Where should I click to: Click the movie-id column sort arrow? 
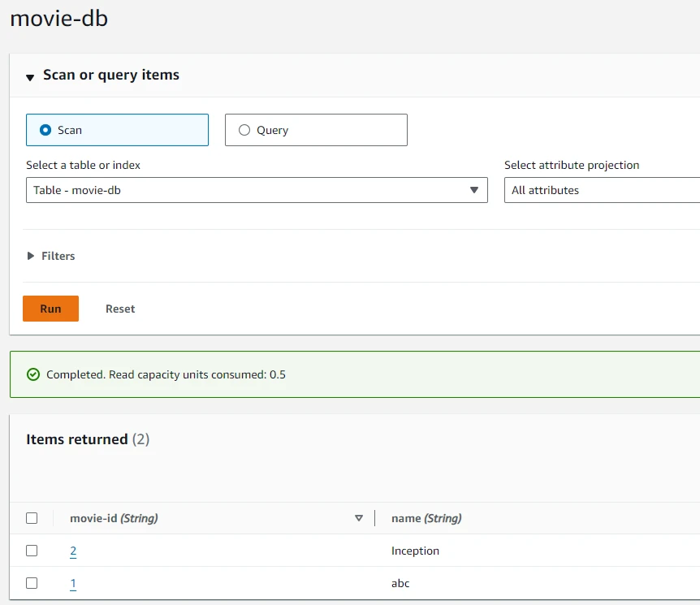pos(359,518)
